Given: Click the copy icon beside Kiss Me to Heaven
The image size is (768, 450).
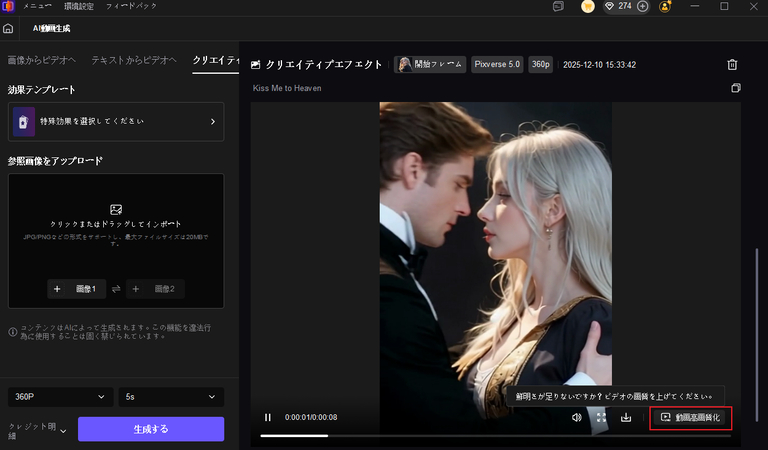Looking at the screenshot, I should (x=735, y=88).
